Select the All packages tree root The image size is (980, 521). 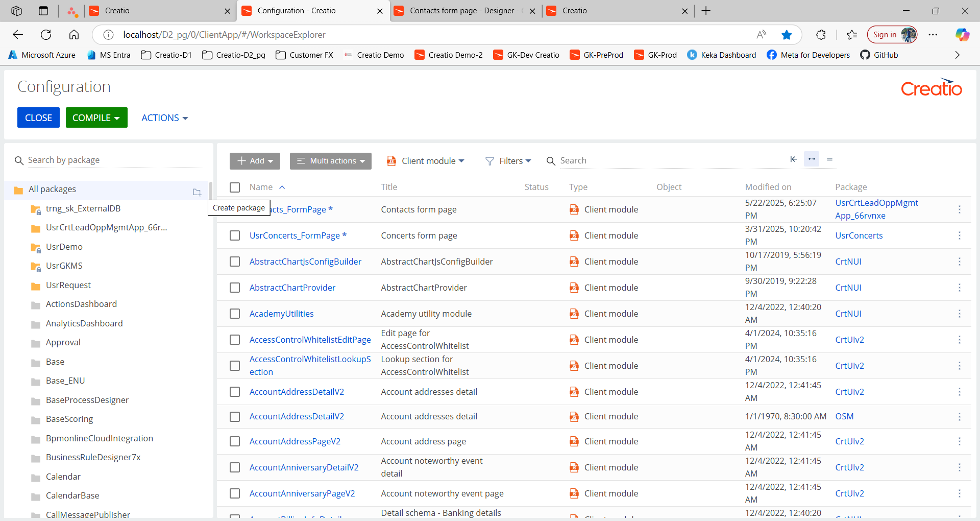click(52, 190)
